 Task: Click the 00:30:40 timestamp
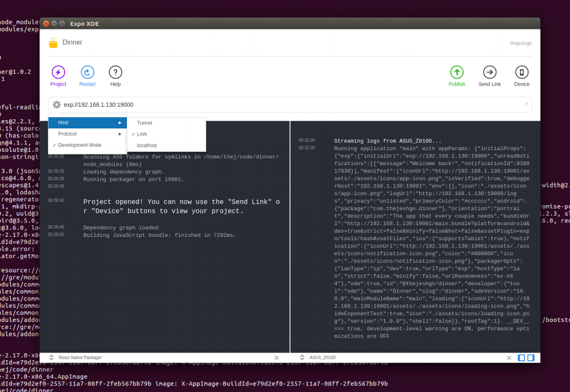(x=56, y=200)
